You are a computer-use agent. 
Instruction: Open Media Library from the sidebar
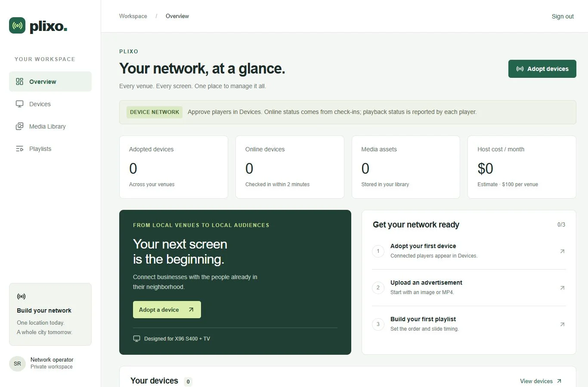click(x=50, y=126)
